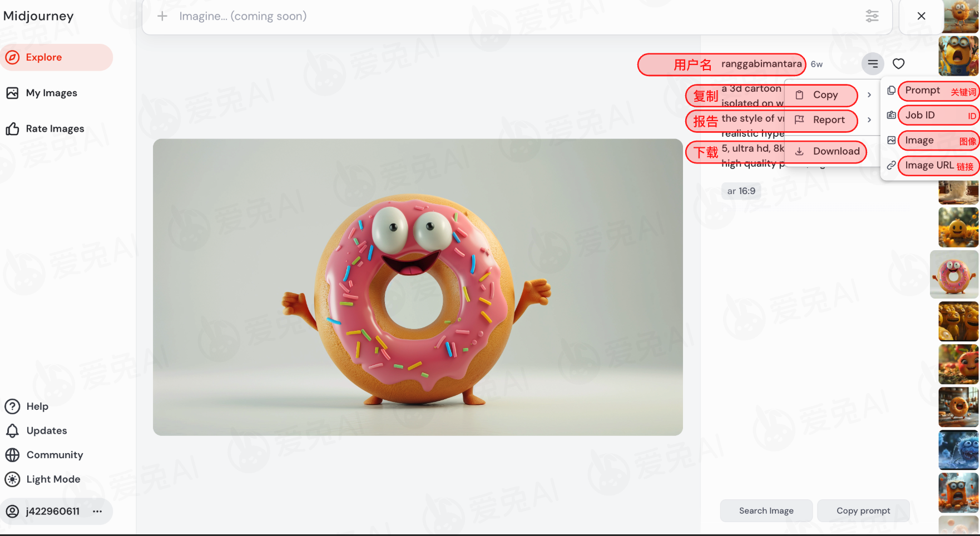Click the pink donut main image
980x536 pixels.
pos(418,287)
